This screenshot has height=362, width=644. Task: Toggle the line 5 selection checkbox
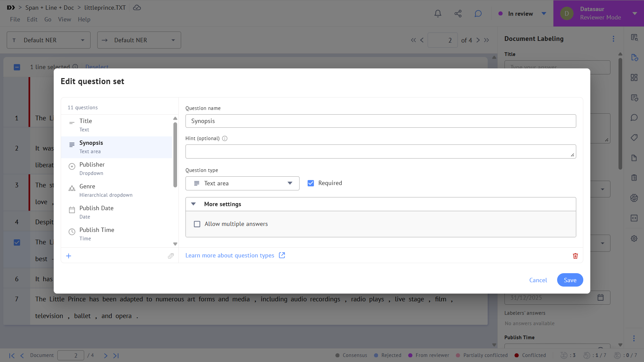(17, 242)
